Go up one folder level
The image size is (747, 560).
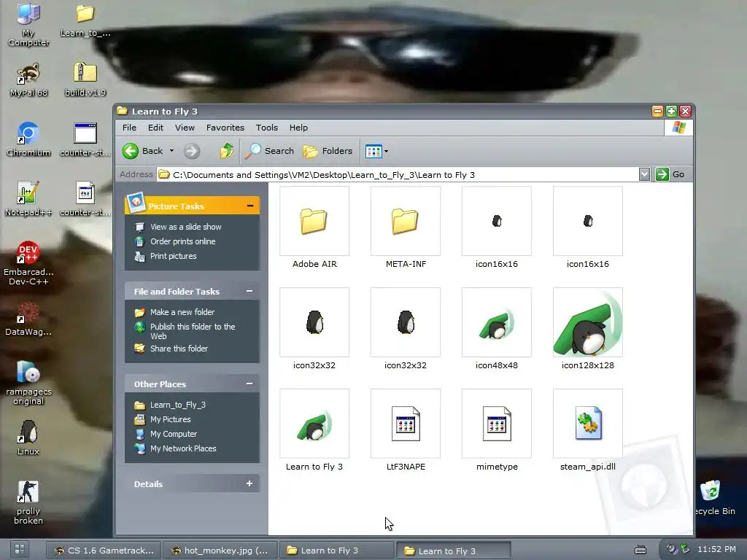(226, 151)
